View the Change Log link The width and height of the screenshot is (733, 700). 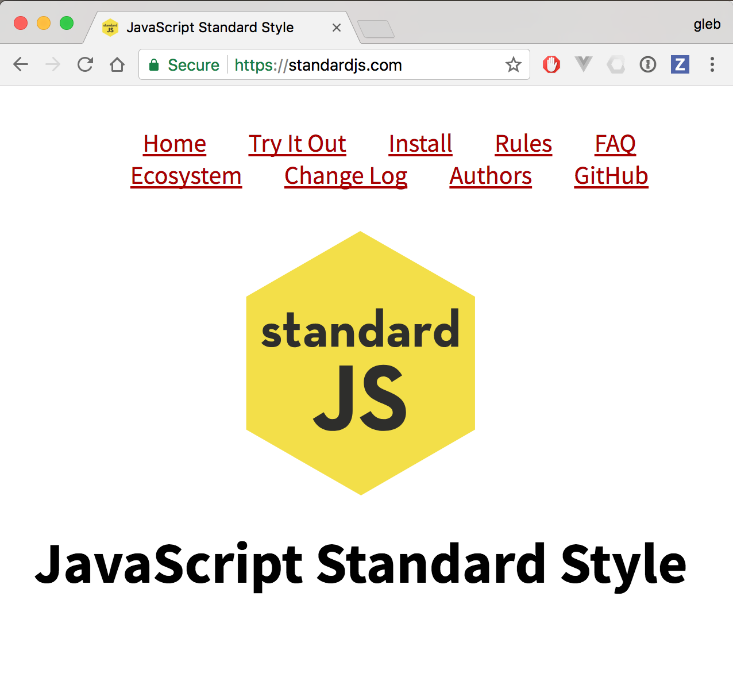pos(346,176)
